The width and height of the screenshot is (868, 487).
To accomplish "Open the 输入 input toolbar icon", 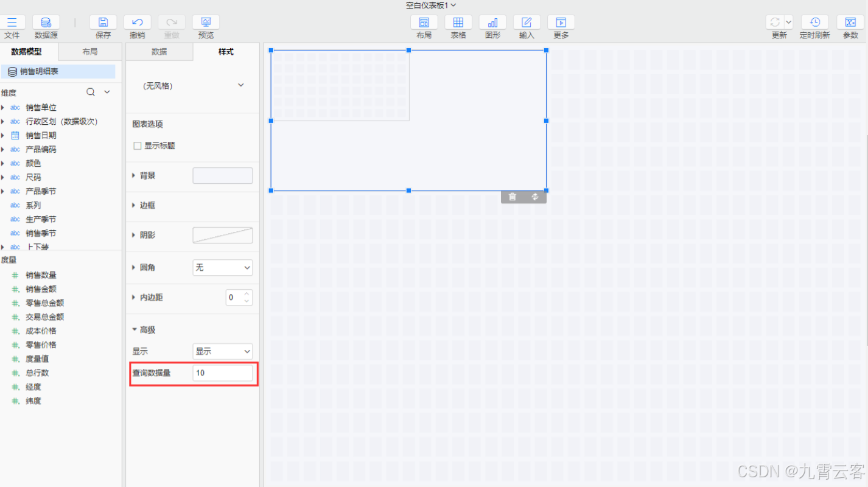I will 527,23.
